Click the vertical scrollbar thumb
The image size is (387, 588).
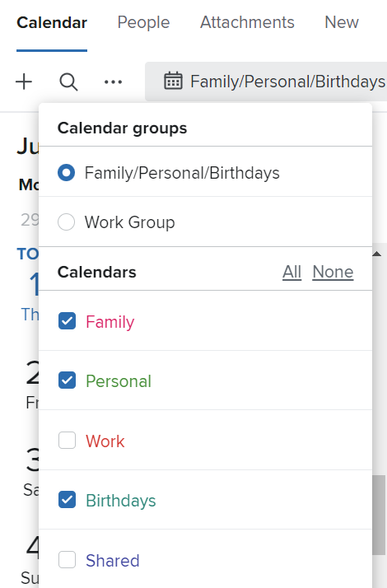tap(379, 515)
